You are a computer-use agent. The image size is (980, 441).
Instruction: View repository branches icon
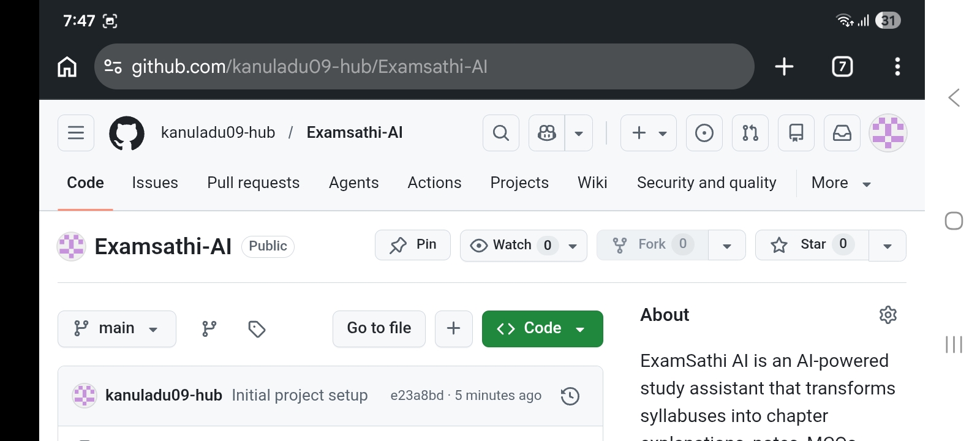(209, 329)
